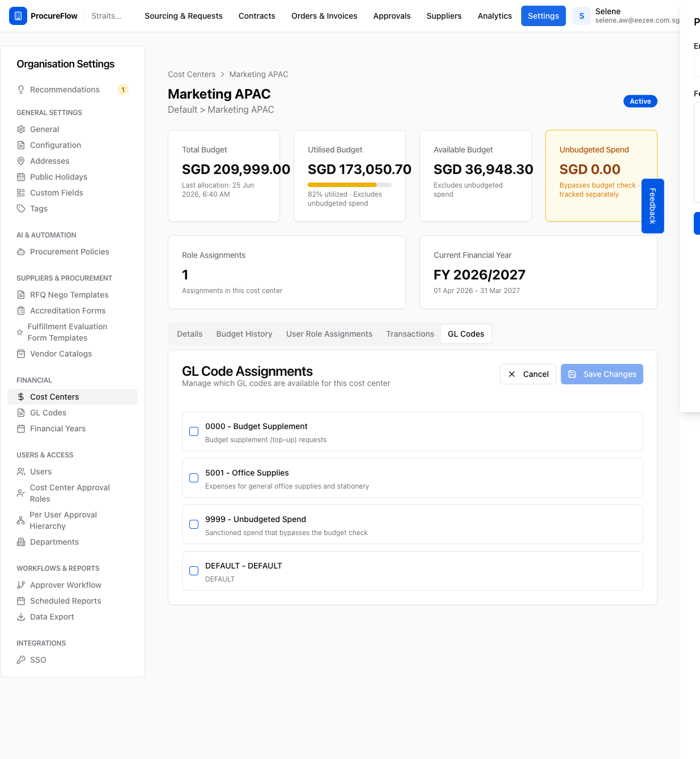Switch to the Budget History tab

(x=244, y=334)
